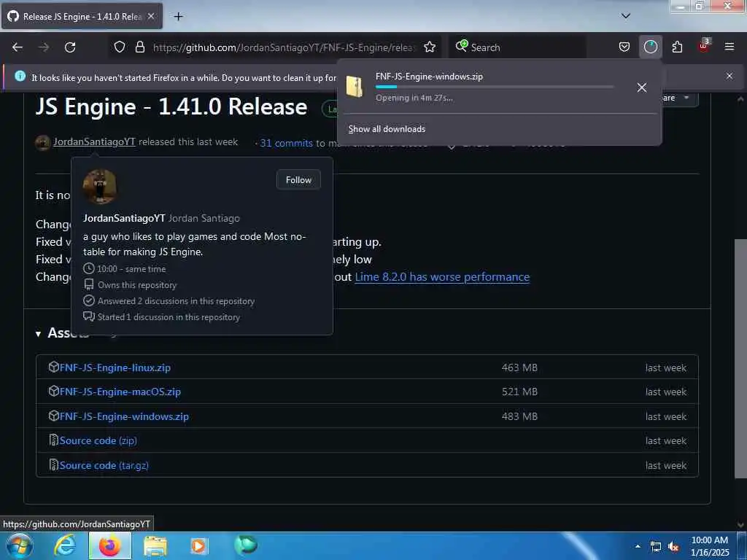Select the 521 MB size text
The image size is (747, 560).
coord(519,392)
